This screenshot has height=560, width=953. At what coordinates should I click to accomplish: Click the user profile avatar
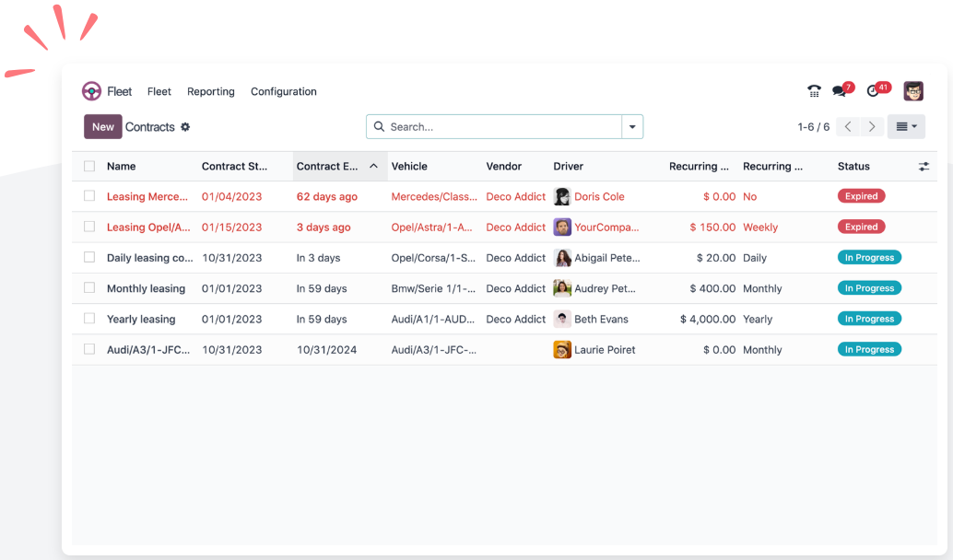pos(913,91)
